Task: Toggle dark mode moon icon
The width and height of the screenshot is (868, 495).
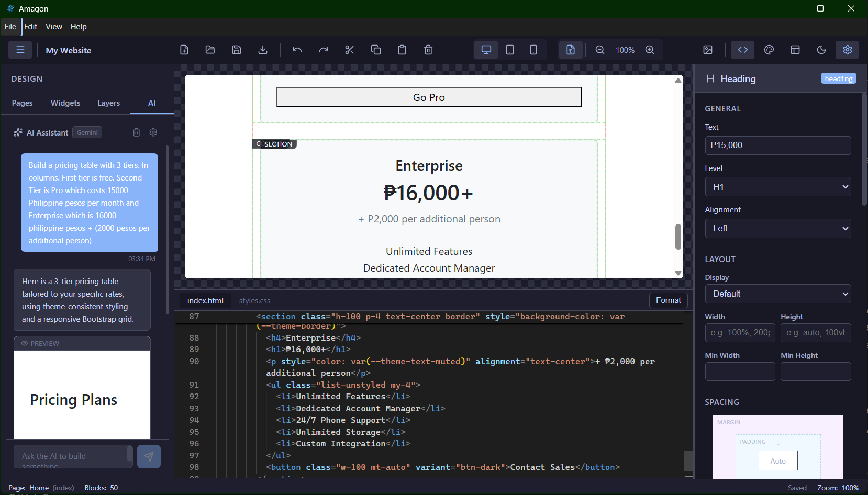Action: coord(821,50)
